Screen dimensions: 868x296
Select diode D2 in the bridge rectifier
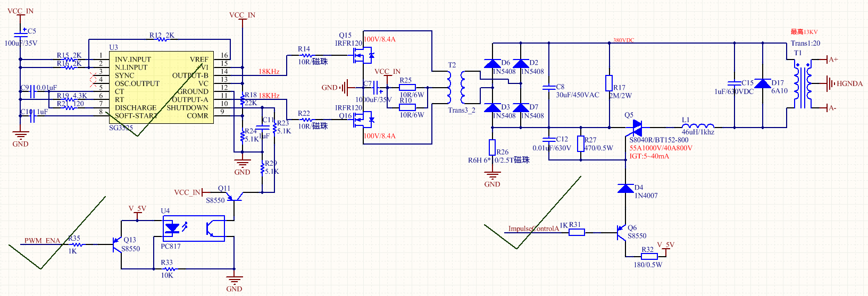tap(521, 64)
